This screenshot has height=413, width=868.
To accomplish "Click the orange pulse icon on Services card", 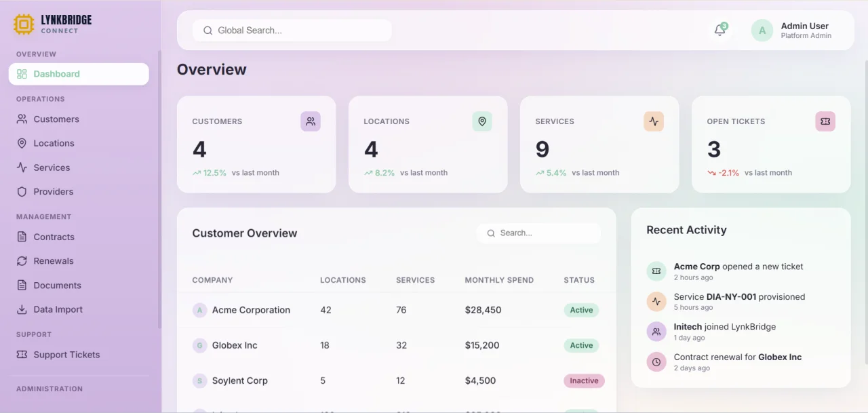I will tap(654, 121).
